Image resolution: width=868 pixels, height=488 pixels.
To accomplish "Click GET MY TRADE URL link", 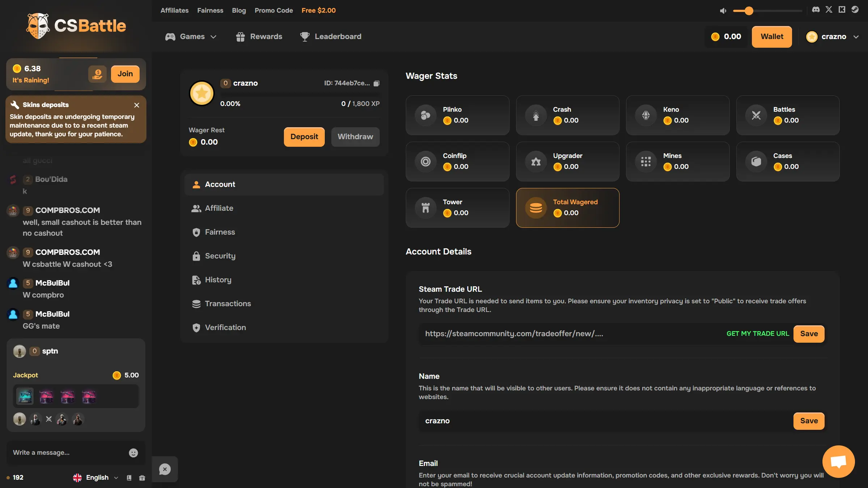I will pyautogui.click(x=758, y=334).
